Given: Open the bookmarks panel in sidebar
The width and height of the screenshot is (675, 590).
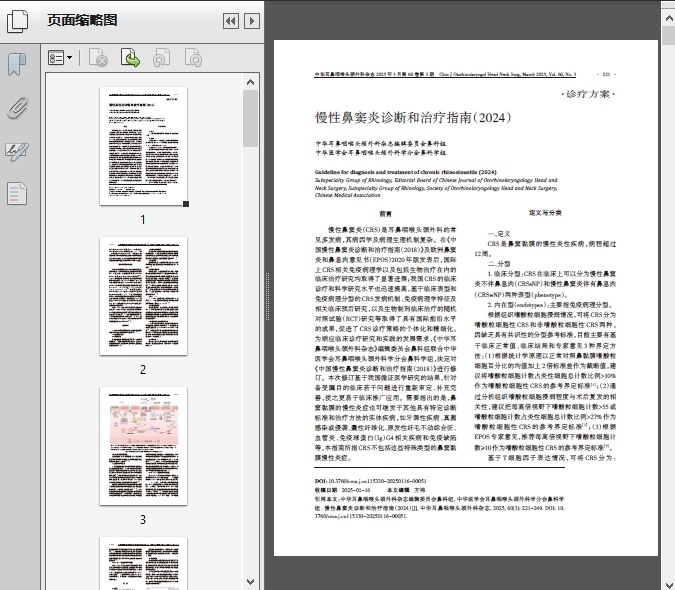Looking at the screenshot, I should coord(16,65).
